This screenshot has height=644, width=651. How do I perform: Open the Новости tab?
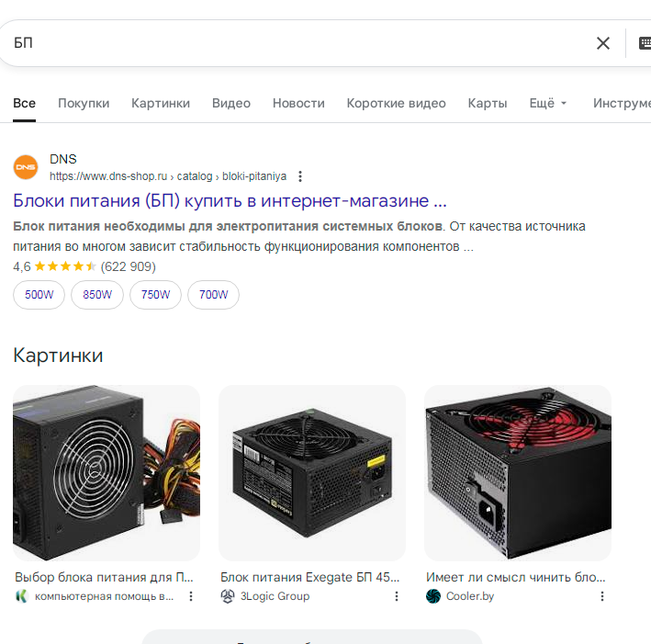coord(298,103)
